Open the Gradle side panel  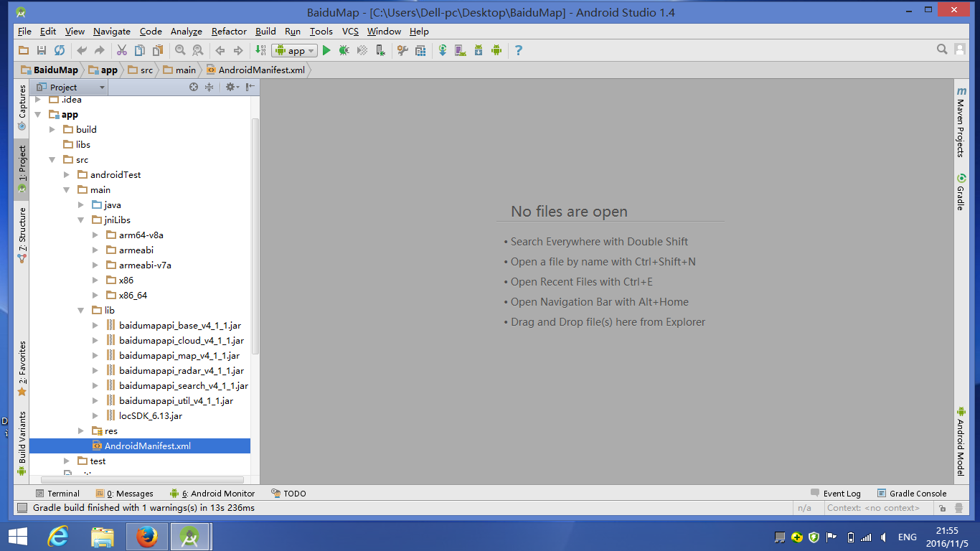960,192
